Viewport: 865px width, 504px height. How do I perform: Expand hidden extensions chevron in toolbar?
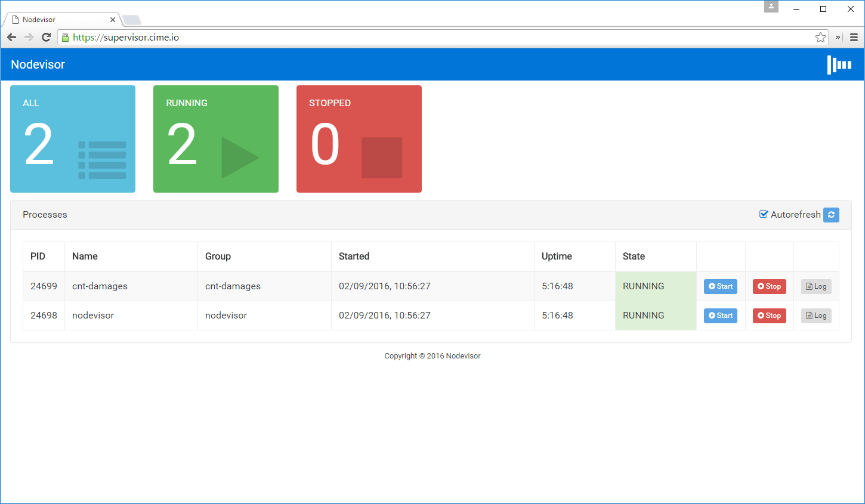click(838, 38)
